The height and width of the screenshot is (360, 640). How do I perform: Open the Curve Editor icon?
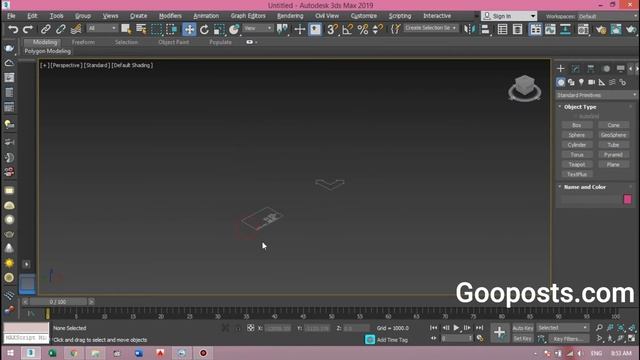coord(550,29)
